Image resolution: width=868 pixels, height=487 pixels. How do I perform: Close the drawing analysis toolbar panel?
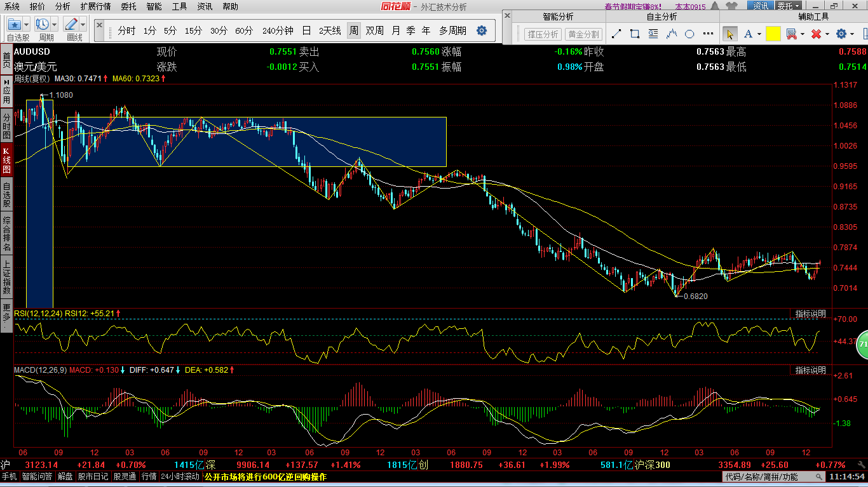pyautogui.click(x=507, y=16)
